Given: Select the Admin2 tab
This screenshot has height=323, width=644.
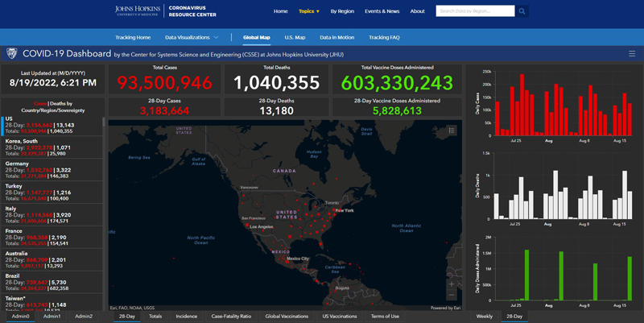Looking at the screenshot, I should pos(84,317).
